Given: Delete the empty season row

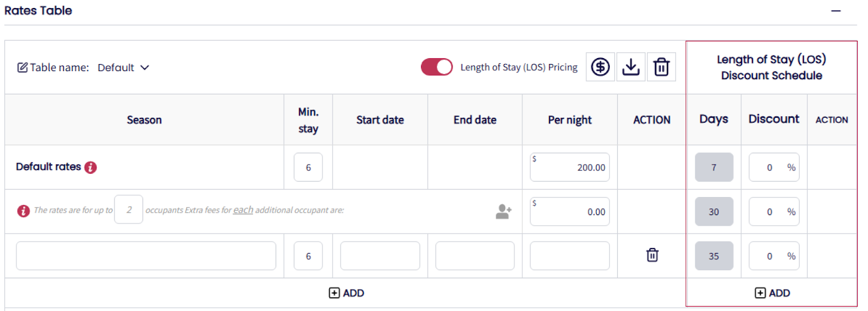Looking at the screenshot, I should pos(652,255).
